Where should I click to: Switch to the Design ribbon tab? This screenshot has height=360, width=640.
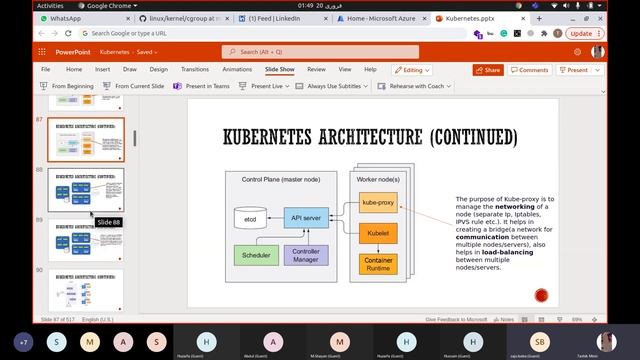(159, 69)
